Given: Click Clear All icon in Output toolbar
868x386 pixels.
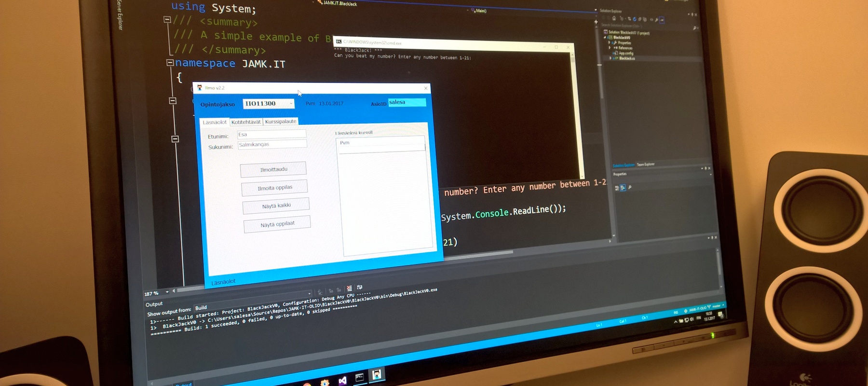Looking at the screenshot, I should [x=349, y=289].
